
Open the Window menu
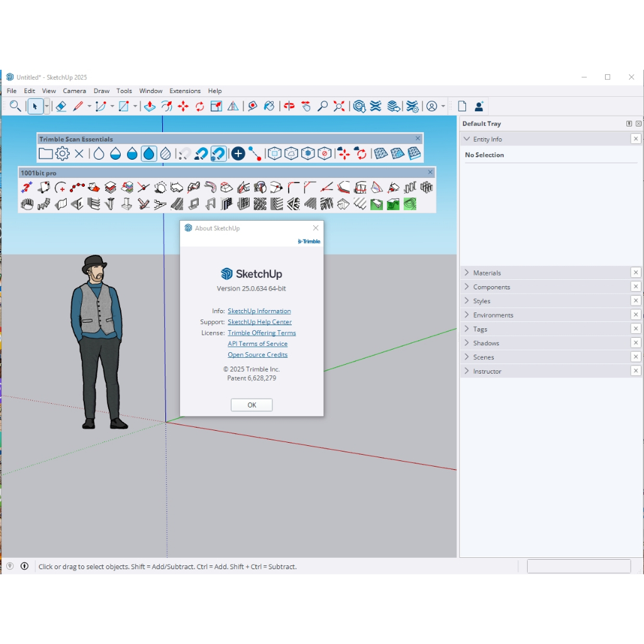coord(151,91)
